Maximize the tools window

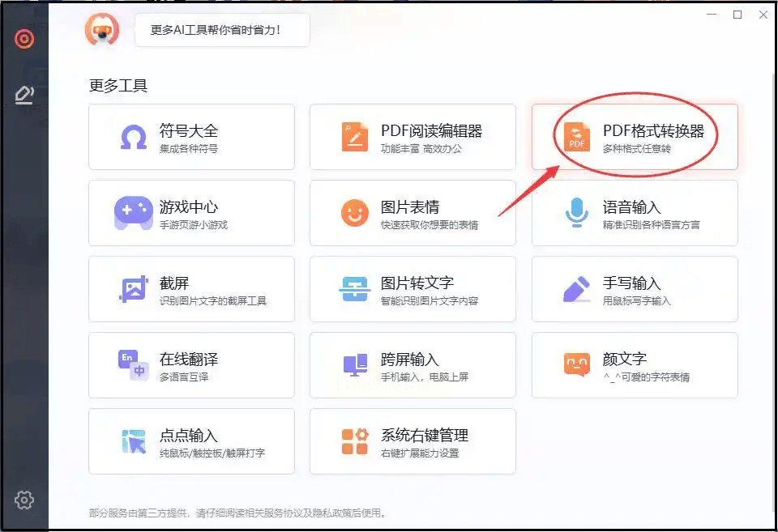pyautogui.click(x=737, y=15)
